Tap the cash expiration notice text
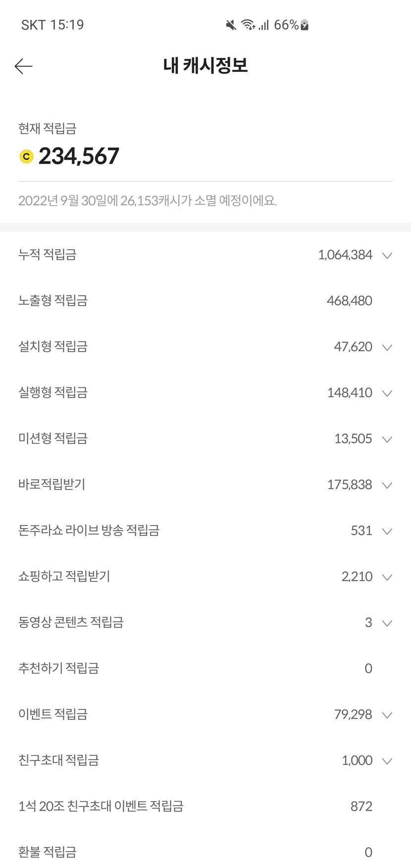This screenshot has height=868, width=411. [x=148, y=201]
